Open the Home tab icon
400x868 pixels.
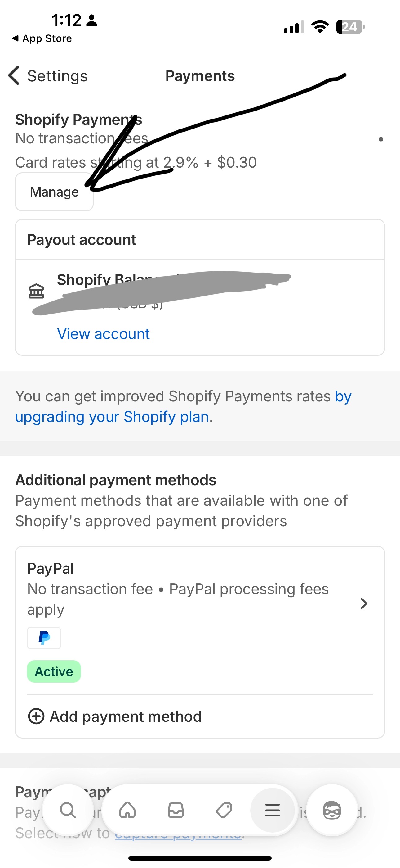(128, 810)
